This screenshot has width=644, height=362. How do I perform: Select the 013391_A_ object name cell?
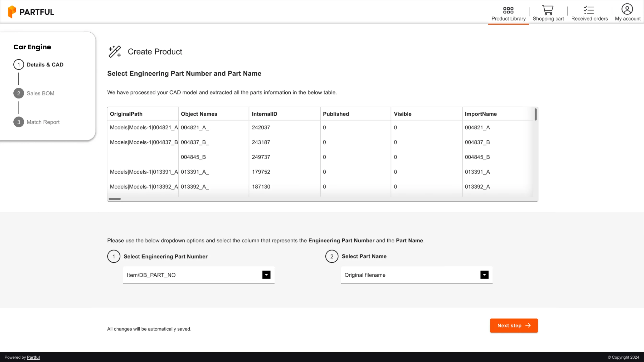[x=195, y=172]
